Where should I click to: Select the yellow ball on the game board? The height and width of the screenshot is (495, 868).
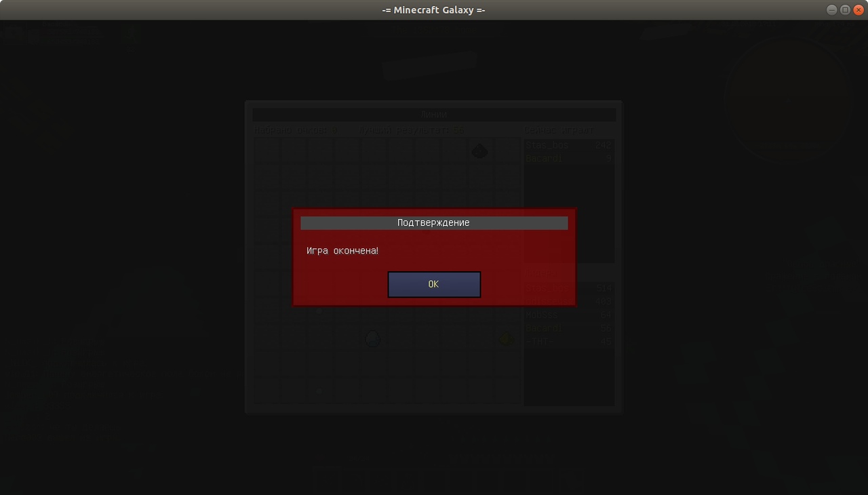pos(505,339)
